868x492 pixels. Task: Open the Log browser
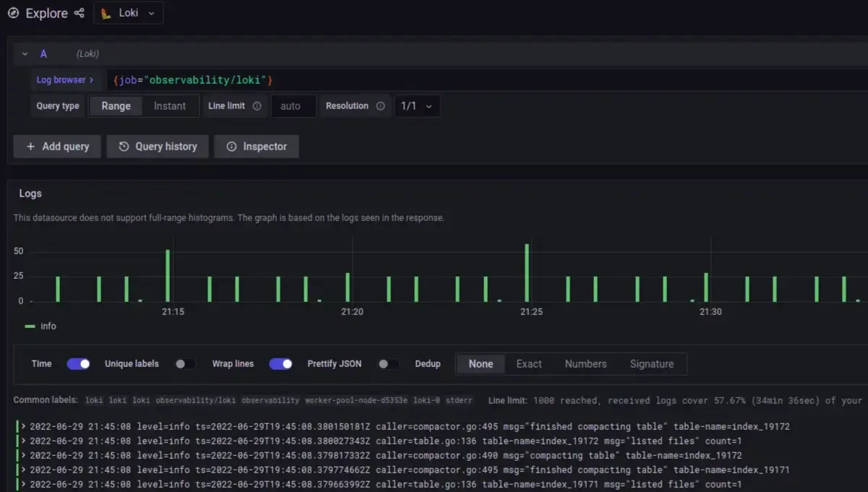(x=65, y=80)
